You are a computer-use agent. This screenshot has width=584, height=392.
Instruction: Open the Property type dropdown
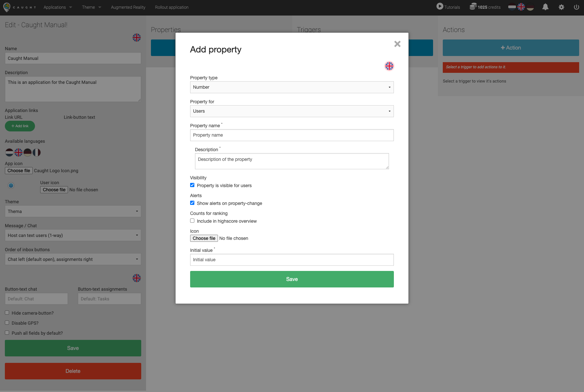[x=292, y=87]
